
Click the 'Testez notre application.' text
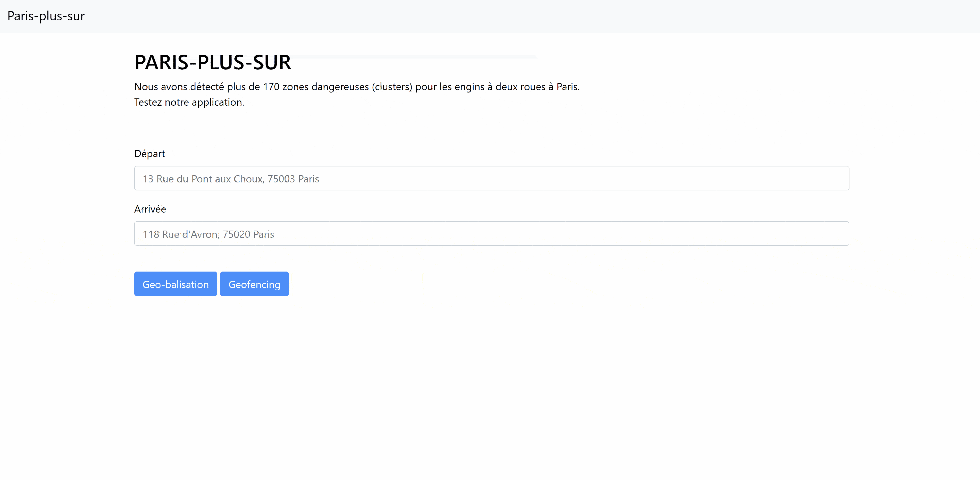(189, 102)
